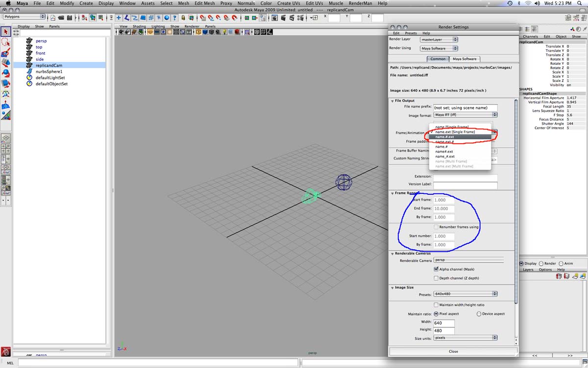Enable Renumber frames using checkbox

click(436, 227)
